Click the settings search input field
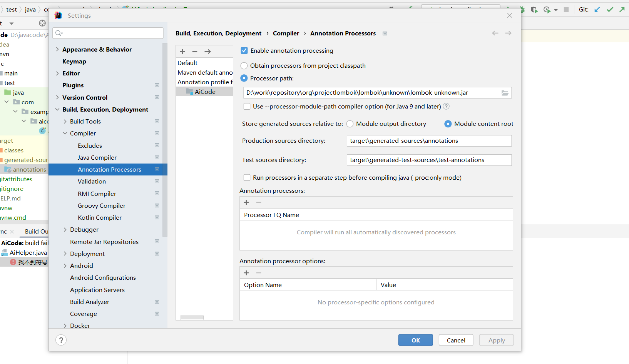629x364 pixels. pyautogui.click(x=108, y=33)
